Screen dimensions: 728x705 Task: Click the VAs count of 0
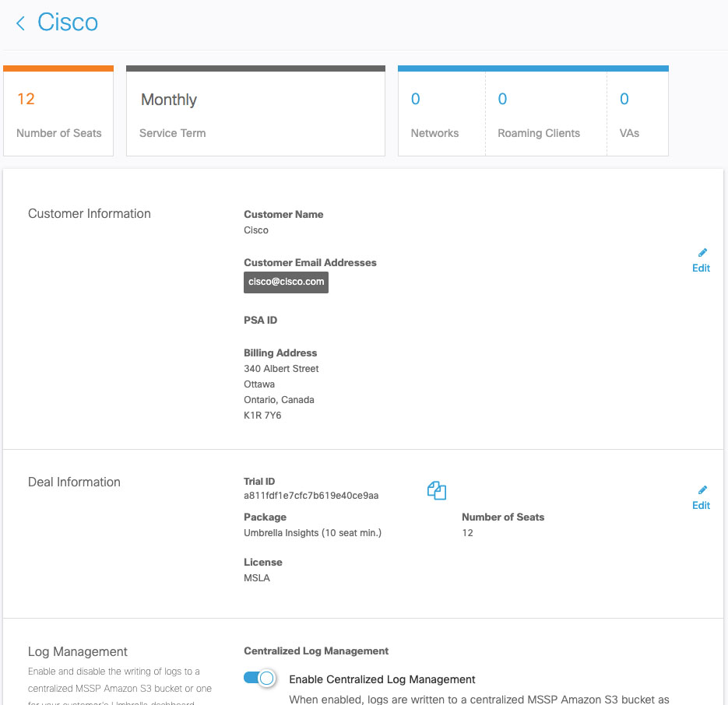click(x=624, y=99)
